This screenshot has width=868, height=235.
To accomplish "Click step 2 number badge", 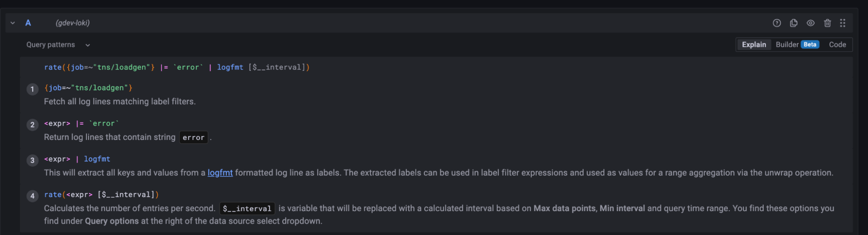I will tap(32, 125).
